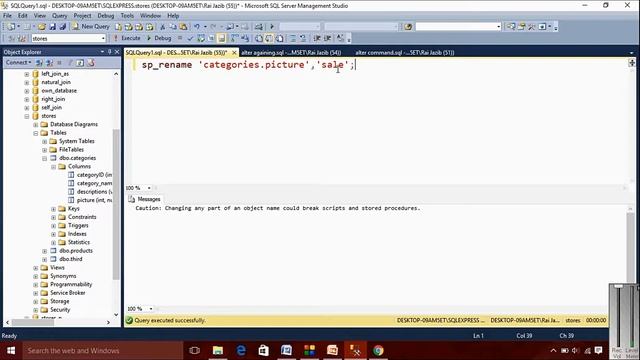Open the Window menu
Screen dimensions: 640x360
coord(150,16)
